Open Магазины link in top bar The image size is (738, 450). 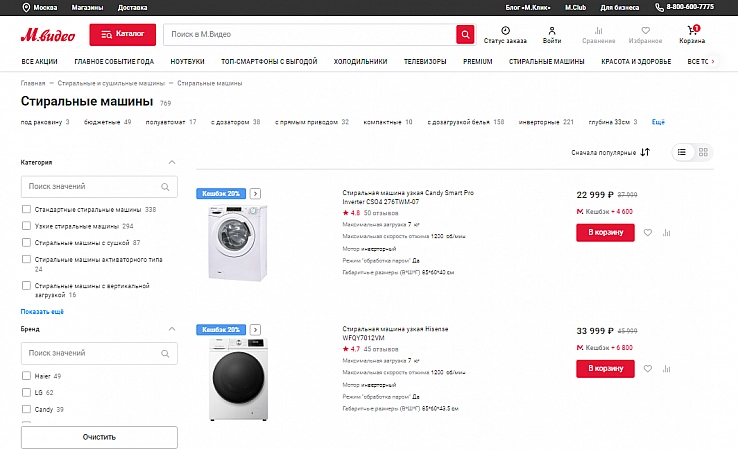click(87, 8)
